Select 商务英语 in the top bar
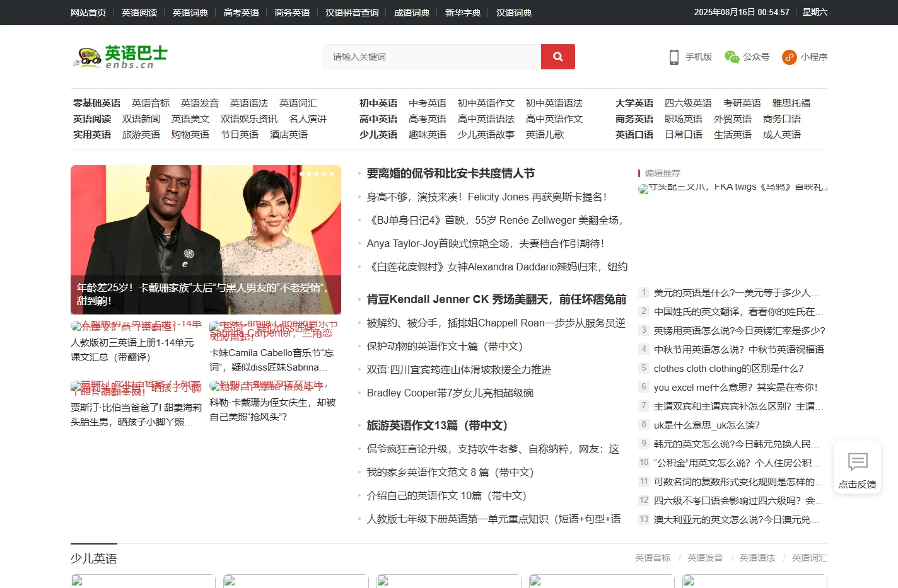The image size is (898, 588). (293, 13)
